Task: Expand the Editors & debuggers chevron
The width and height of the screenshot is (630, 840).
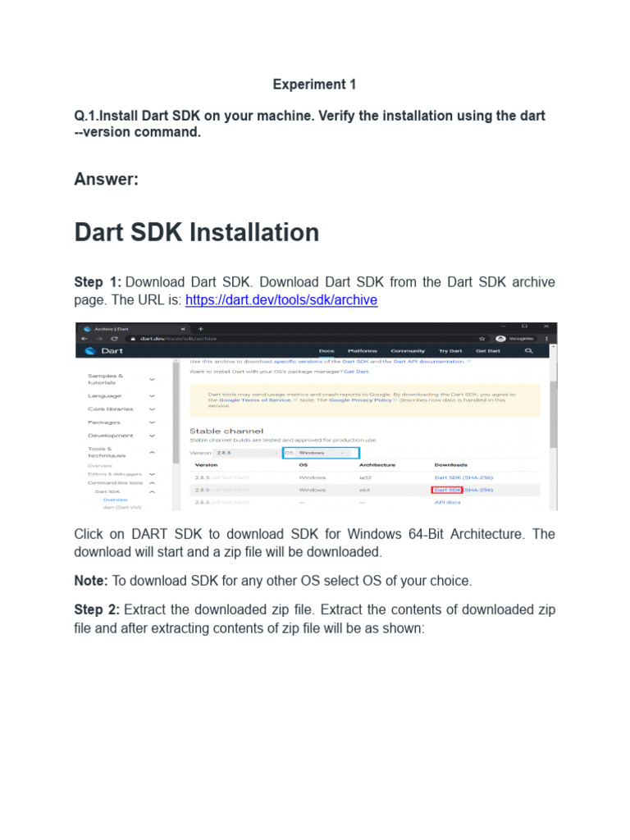Action: (152, 474)
